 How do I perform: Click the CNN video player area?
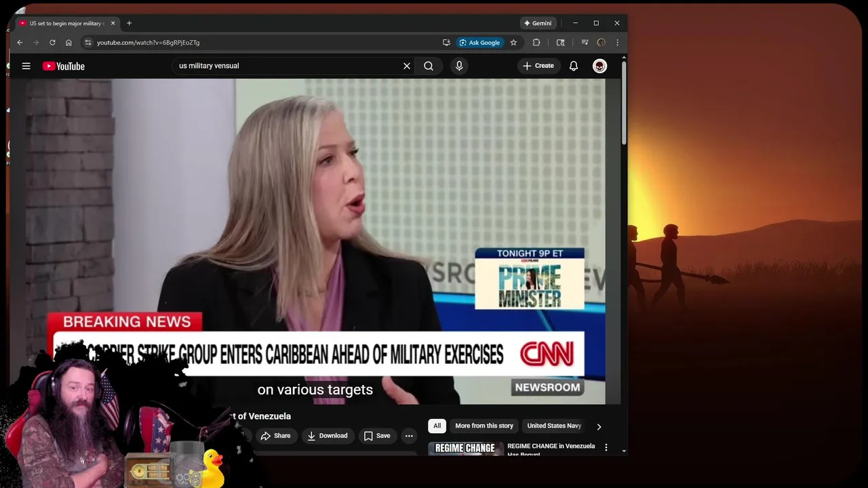coord(315,241)
